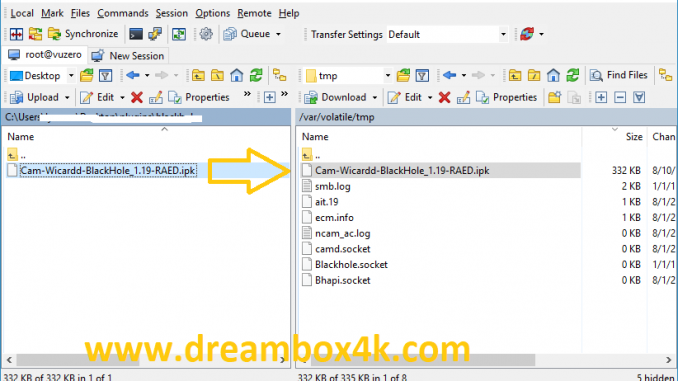The width and height of the screenshot is (678, 381).
Task: Open remote Properties button
Action: (506, 97)
